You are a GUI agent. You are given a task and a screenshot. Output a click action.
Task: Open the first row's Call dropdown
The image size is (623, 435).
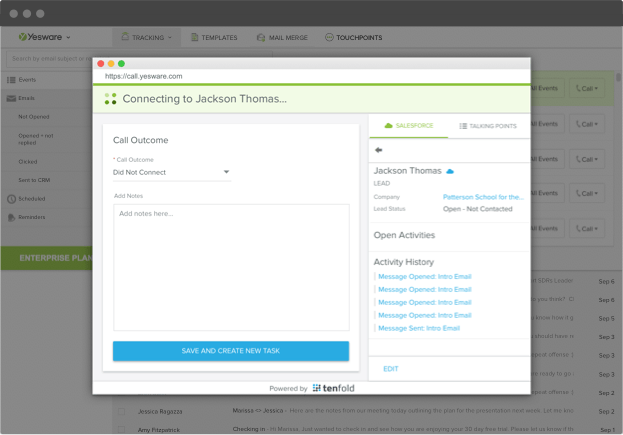tap(587, 88)
